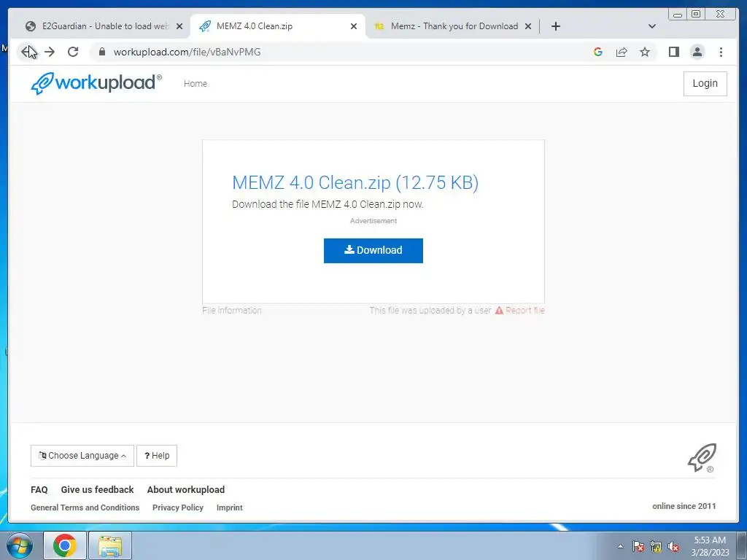Viewport: 747px width, 560px height.
Task: Open the FAQ link
Action: 39,489
